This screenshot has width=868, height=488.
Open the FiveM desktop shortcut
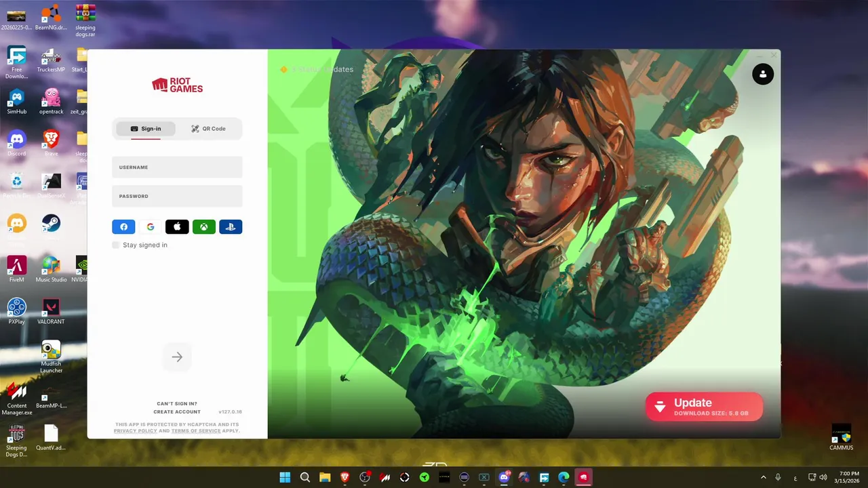[x=16, y=269]
